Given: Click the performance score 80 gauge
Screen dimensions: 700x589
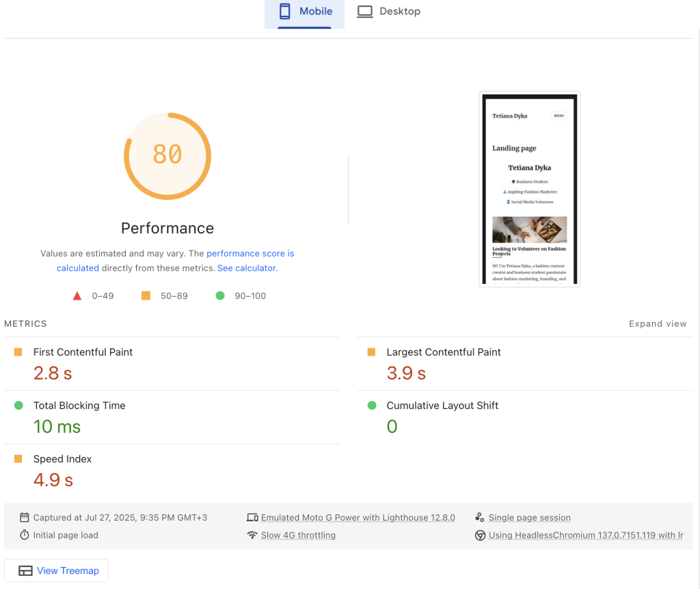Looking at the screenshot, I should (167, 155).
